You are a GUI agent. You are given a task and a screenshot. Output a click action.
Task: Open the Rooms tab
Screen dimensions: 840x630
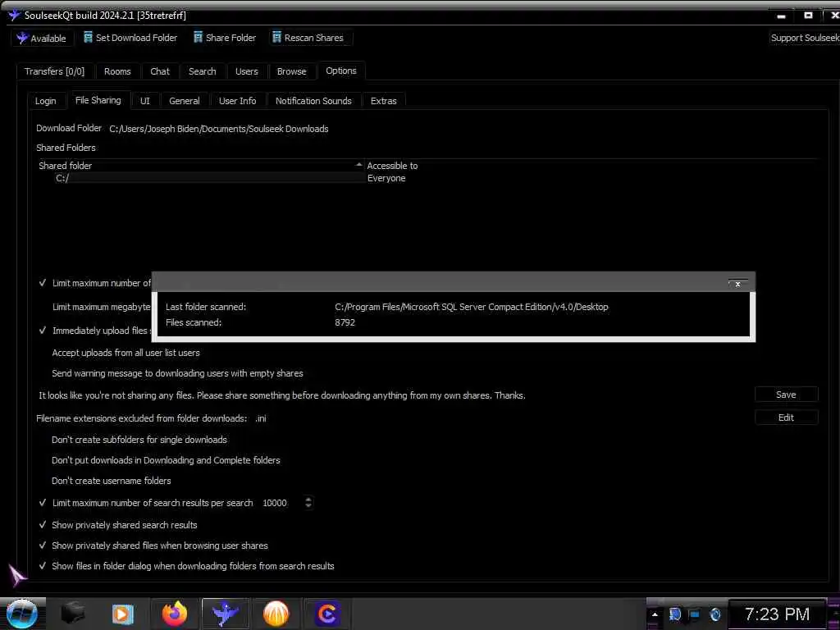pos(117,71)
